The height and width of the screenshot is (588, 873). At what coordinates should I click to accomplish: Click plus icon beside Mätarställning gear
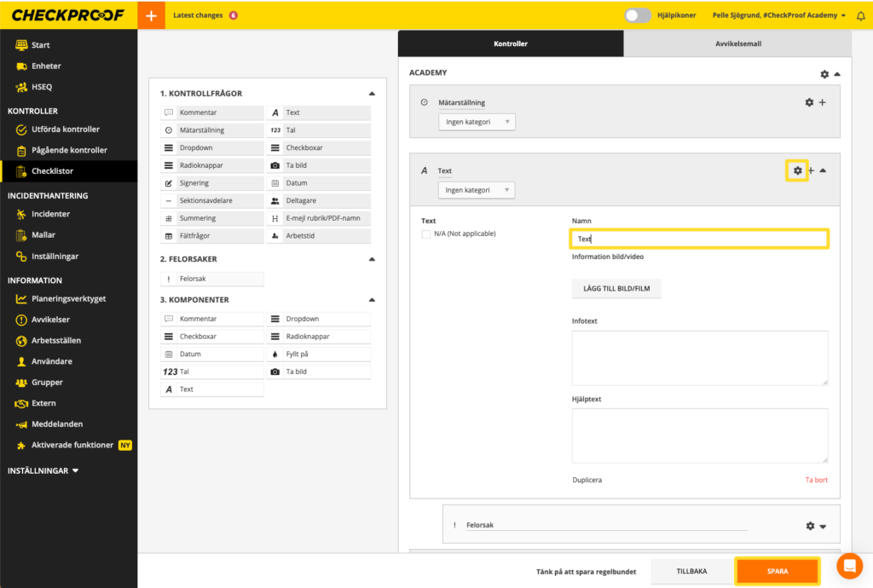click(x=823, y=102)
